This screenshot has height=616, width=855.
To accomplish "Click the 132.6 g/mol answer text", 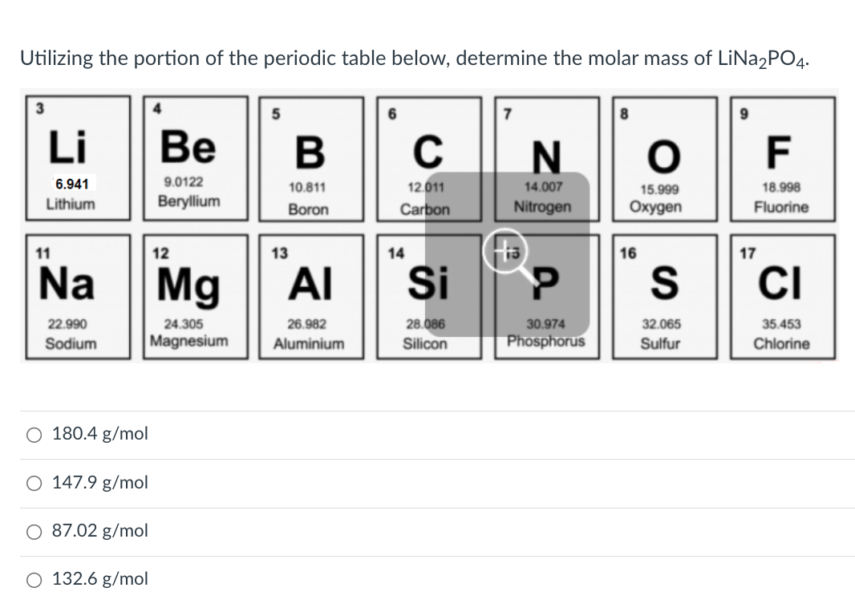I will pyautogui.click(x=100, y=579).
